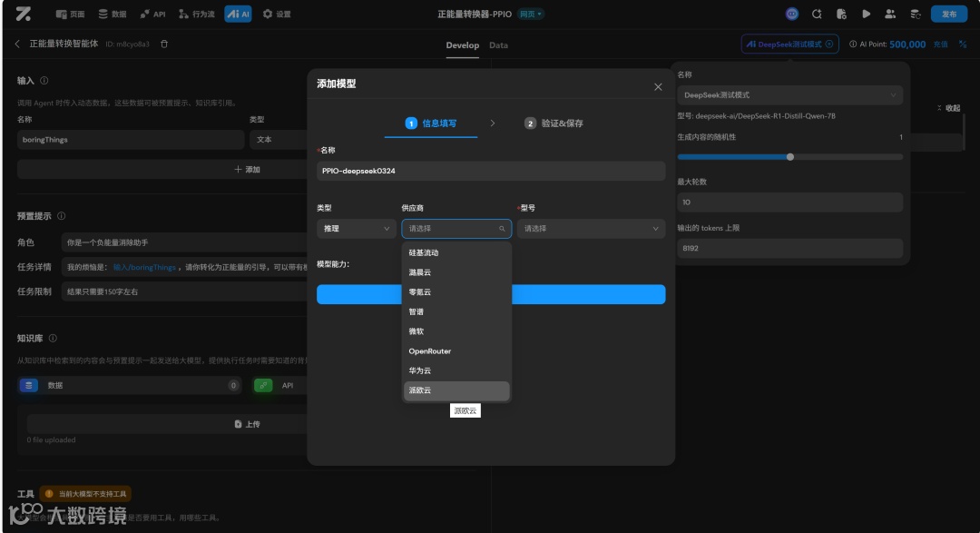Open the 型号 model dropdown
The image size is (980, 533).
point(591,228)
